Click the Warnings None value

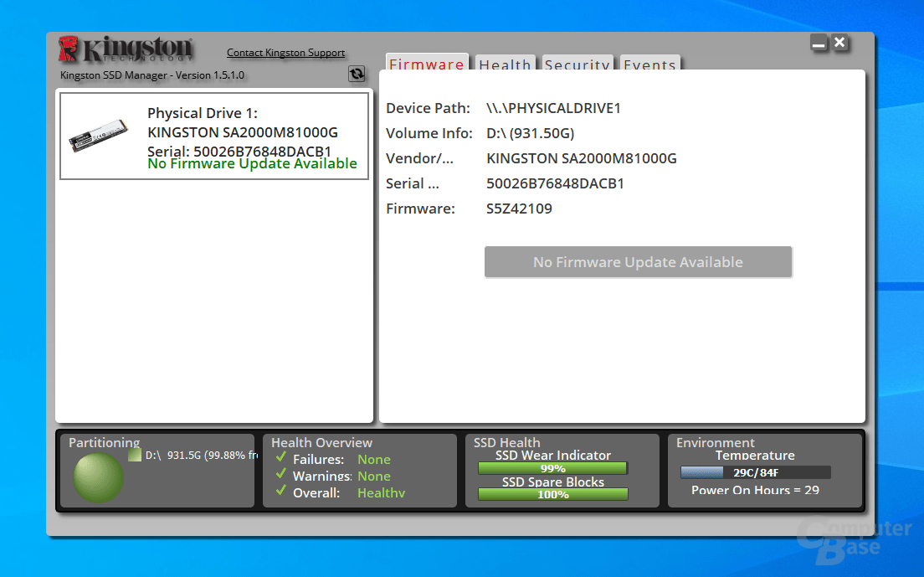(x=374, y=476)
